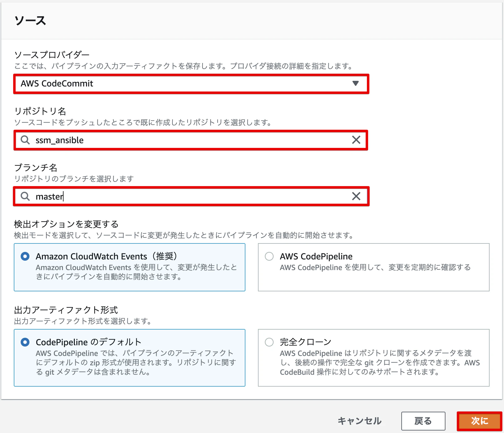Click the 検出オプションを変更する label
The image size is (504, 433).
66,224
